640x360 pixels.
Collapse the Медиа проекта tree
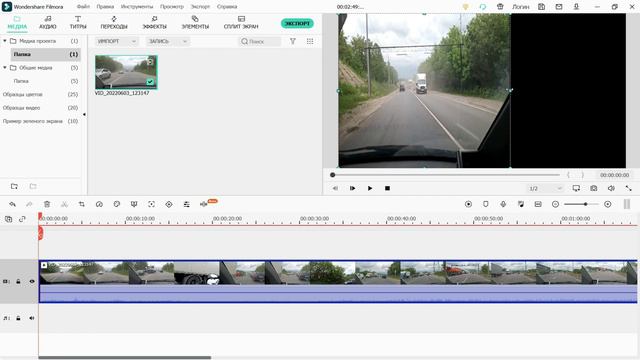(x=5, y=41)
